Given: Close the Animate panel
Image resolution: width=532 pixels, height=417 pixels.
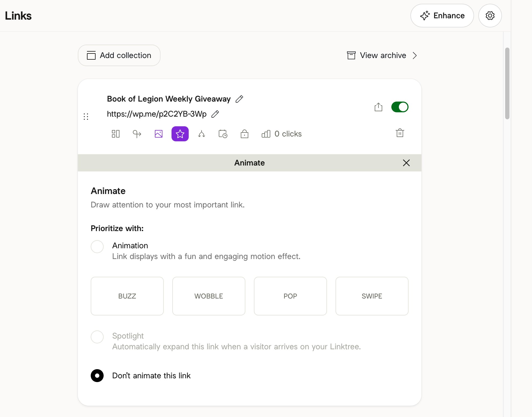Looking at the screenshot, I should coord(406,163).
